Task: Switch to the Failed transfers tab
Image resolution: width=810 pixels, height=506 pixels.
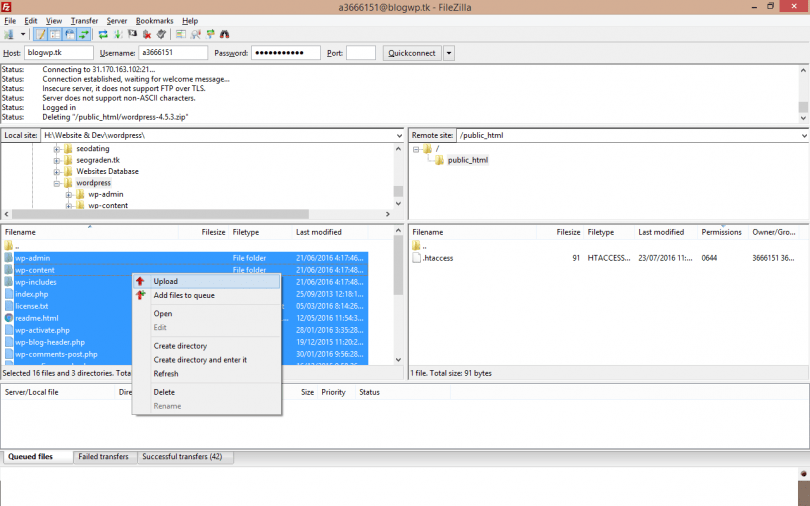Action: tap(103, 457)
